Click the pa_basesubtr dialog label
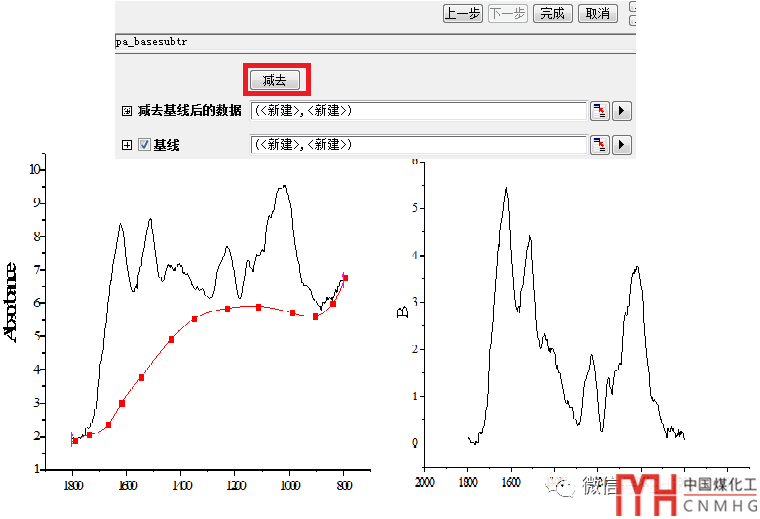760x519 pixels. point(151,42)
